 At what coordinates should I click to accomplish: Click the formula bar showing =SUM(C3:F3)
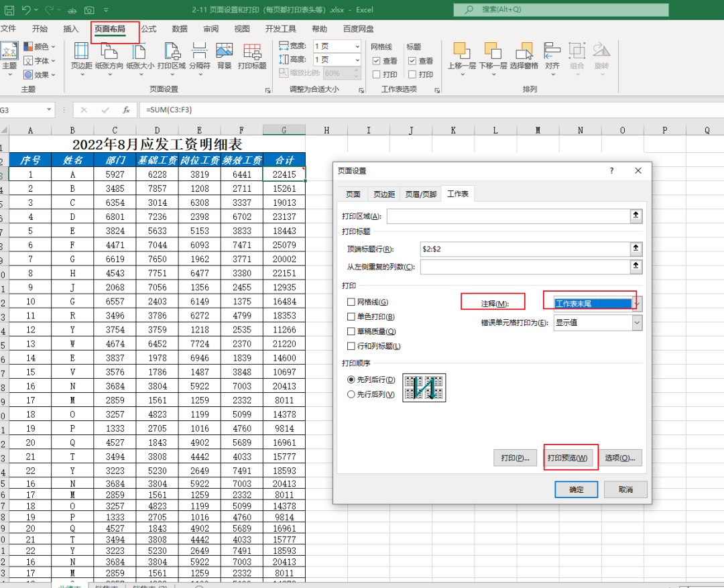pos(430,110)
